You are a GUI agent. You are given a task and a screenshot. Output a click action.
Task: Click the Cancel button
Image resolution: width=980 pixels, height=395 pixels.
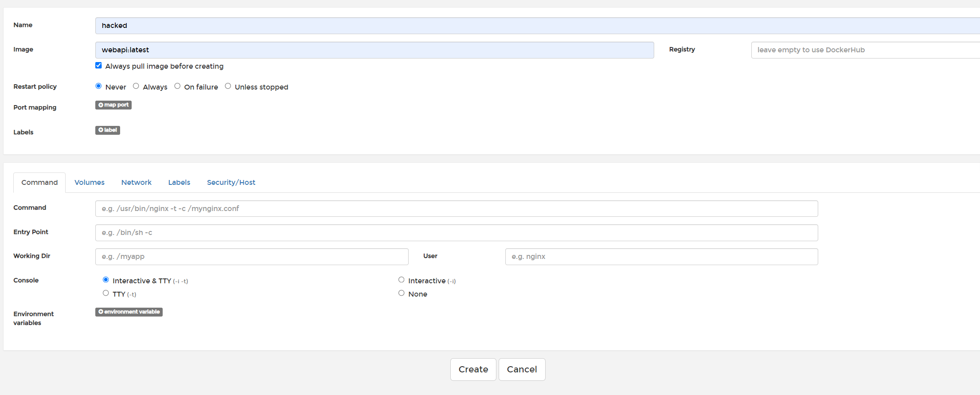pos(522,369)
